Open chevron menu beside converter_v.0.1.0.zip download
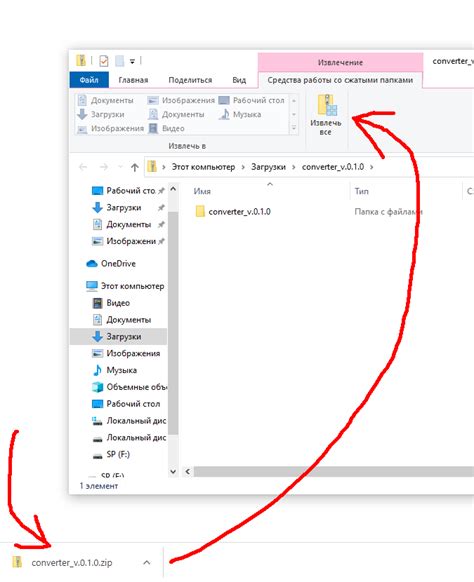The width and height of the screenshot is (474, 582). coord(147,563)
